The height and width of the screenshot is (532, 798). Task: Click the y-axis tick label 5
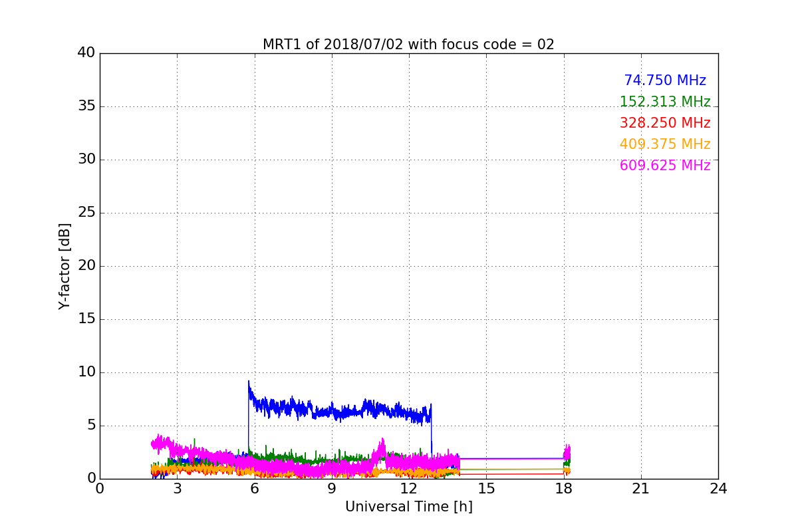click(90, 426)
